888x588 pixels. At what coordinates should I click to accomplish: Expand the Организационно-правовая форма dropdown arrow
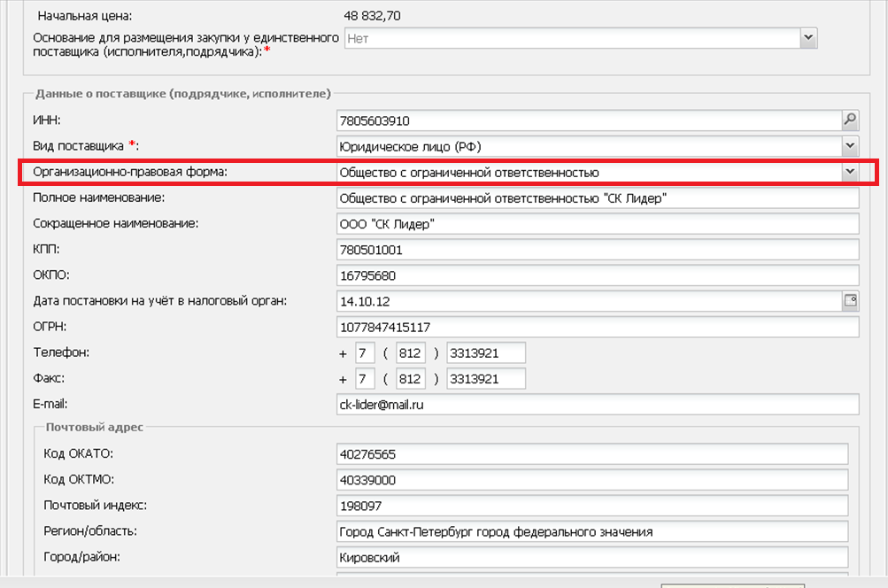tap(850, 172)
